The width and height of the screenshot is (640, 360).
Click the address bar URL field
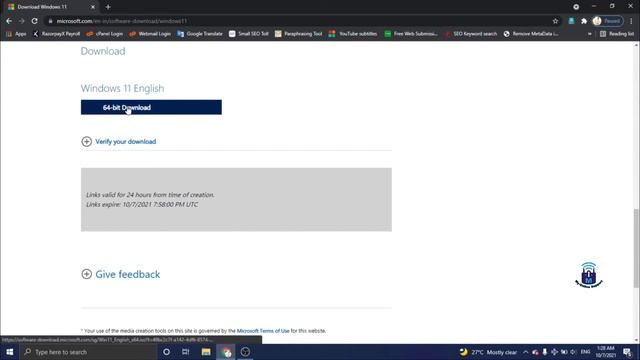click(x=302, y=21)
